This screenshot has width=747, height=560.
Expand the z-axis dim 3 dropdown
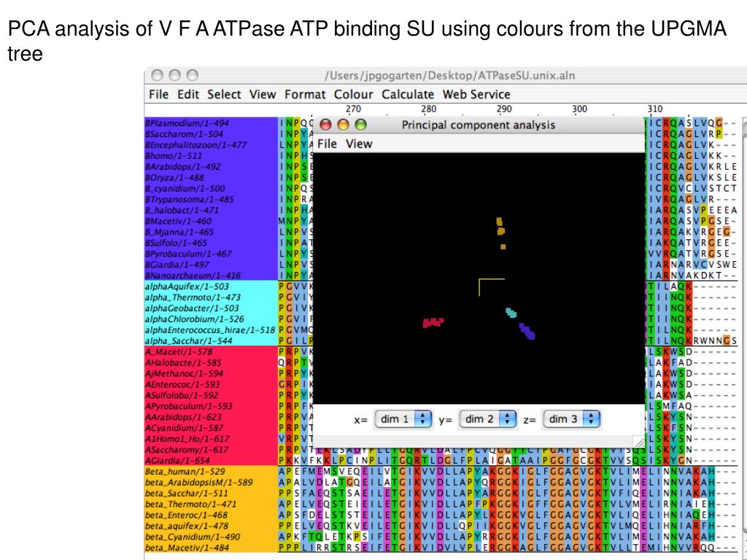pyautogui.click(x=571, y=419)
